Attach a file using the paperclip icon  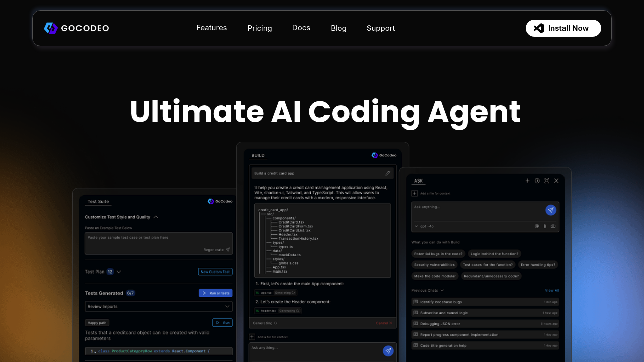(x=544, y=226)
